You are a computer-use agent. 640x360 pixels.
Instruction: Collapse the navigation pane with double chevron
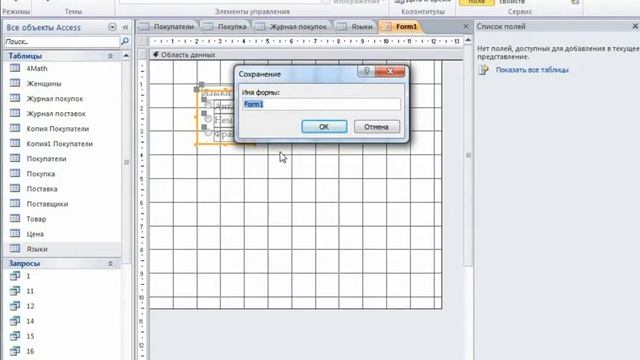click(x=125, y=27)
